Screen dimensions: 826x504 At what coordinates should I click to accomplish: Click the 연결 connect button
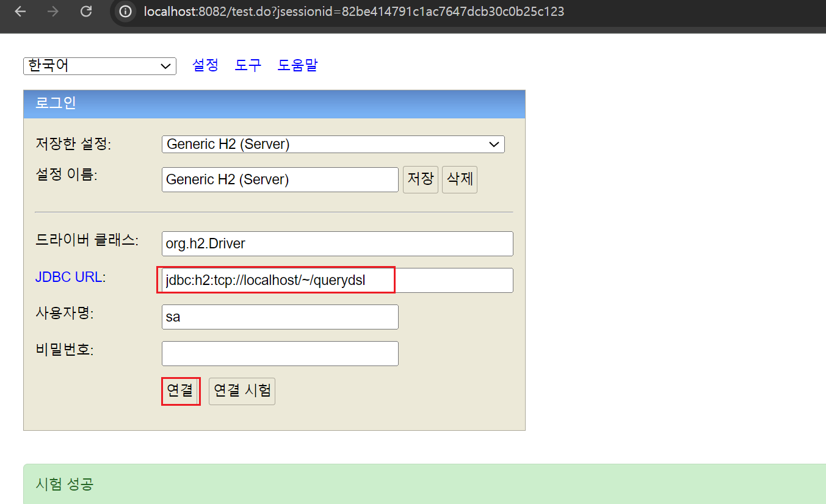click(181, 391)
